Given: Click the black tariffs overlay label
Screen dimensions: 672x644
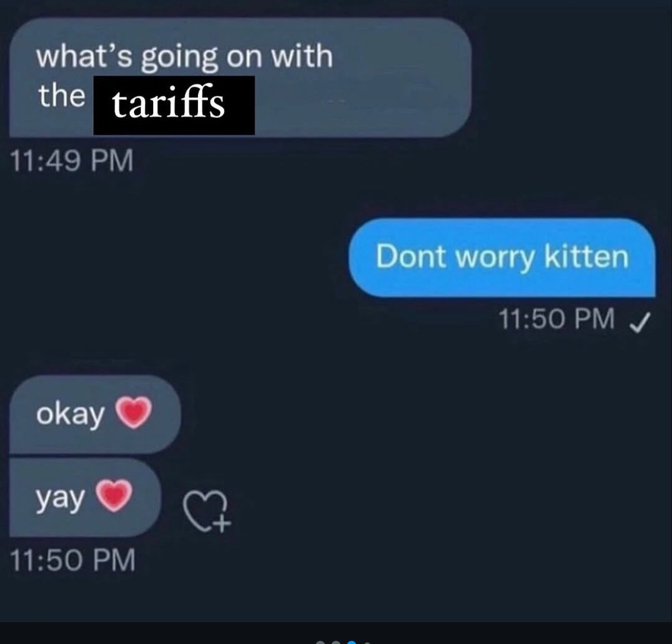Looking at the screenshot, I should (174, 105).
